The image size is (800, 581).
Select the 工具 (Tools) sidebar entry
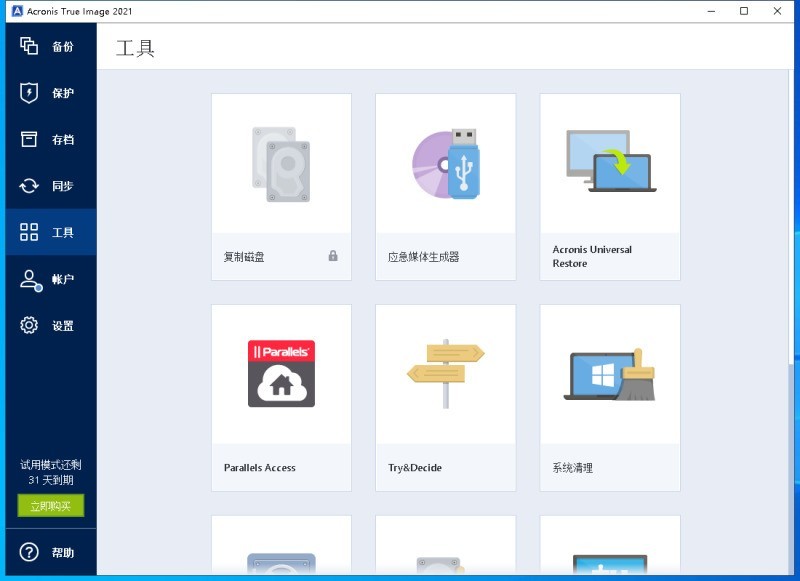pos(48,232)
